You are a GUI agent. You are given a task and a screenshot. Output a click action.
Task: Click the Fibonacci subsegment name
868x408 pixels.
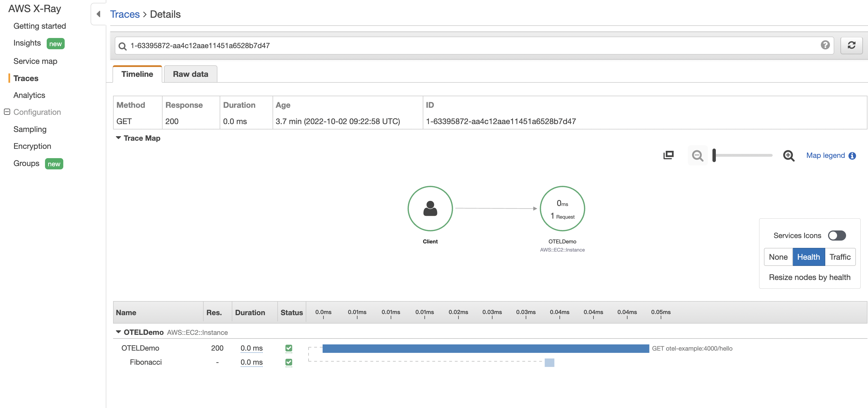pos(146,362)
